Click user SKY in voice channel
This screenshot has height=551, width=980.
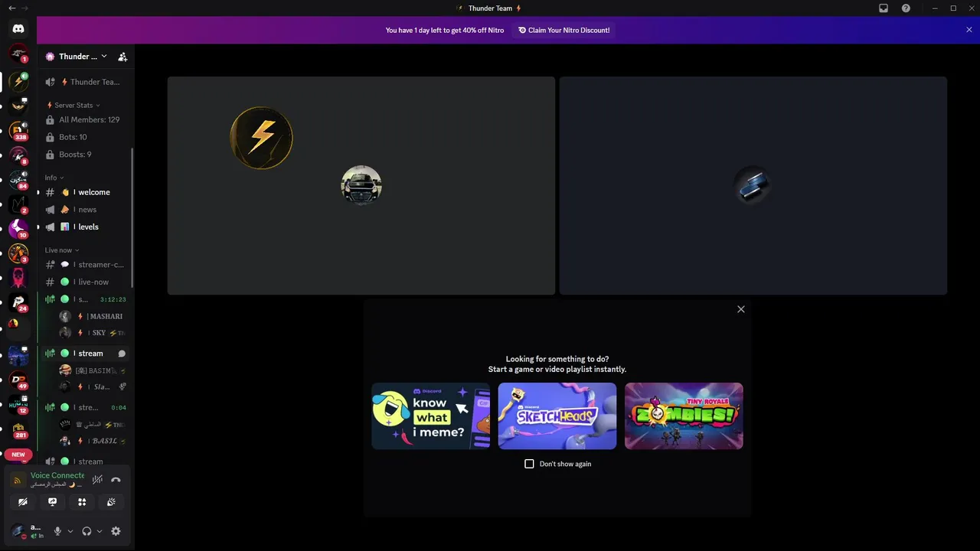(x=92, y=333)
